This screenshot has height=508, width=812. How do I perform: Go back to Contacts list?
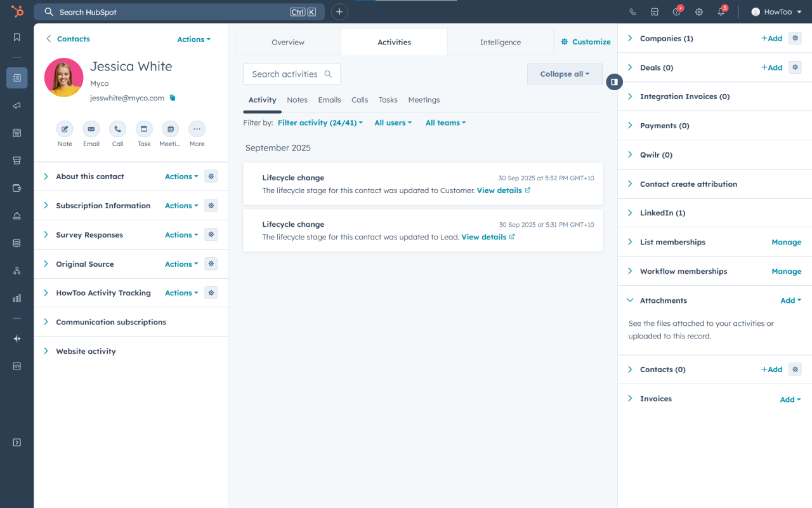point(67,39)
